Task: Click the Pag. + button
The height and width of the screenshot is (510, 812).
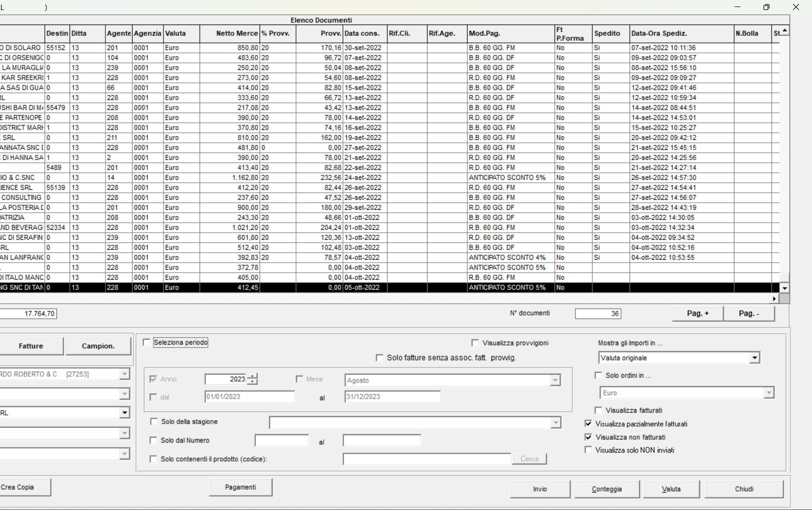Action: pyautogui.click(x=697, y=313)
